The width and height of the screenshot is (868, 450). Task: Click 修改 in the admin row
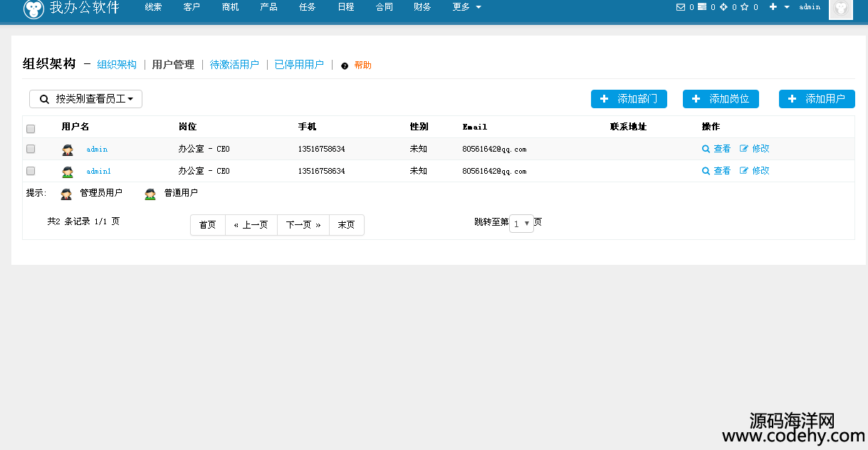(760, 149)
